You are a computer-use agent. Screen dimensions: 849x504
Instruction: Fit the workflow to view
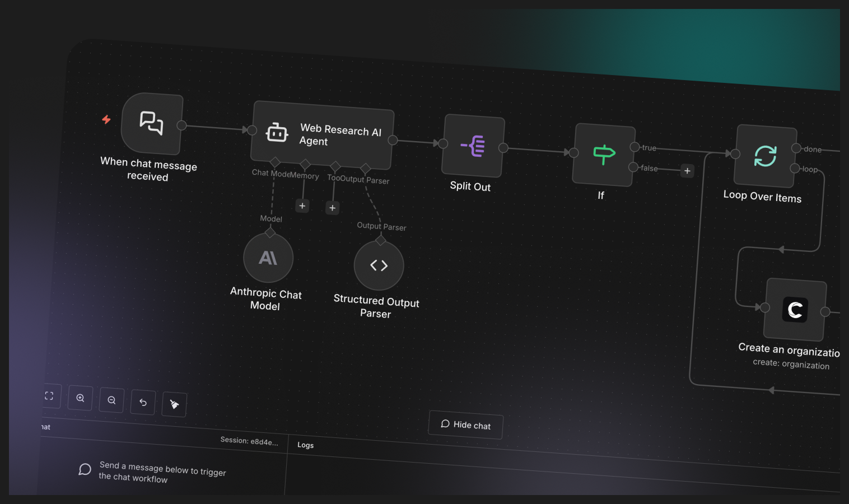(x=49, y=396)
